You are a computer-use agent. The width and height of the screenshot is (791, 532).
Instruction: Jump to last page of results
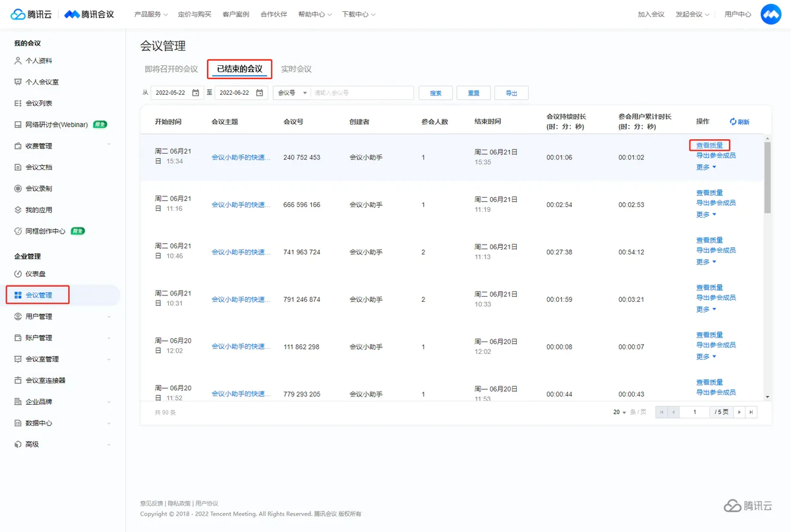point(751,412)
